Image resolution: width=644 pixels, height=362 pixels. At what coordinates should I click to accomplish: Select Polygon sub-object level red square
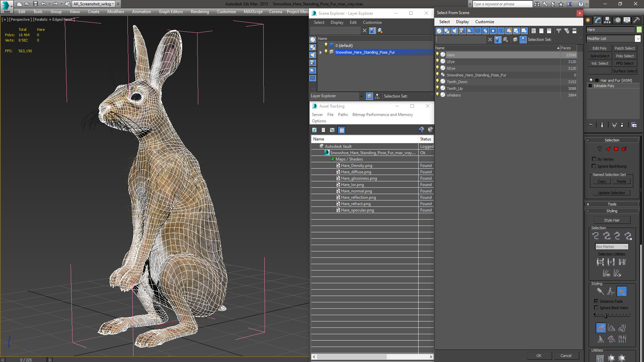616,149
